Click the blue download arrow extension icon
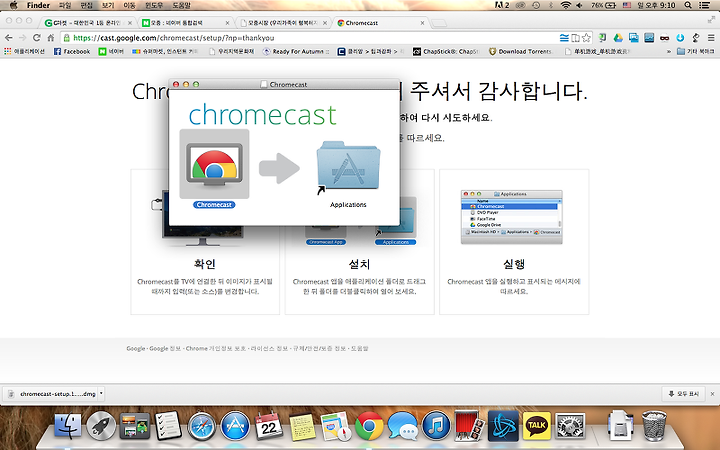 coord(680,38)
